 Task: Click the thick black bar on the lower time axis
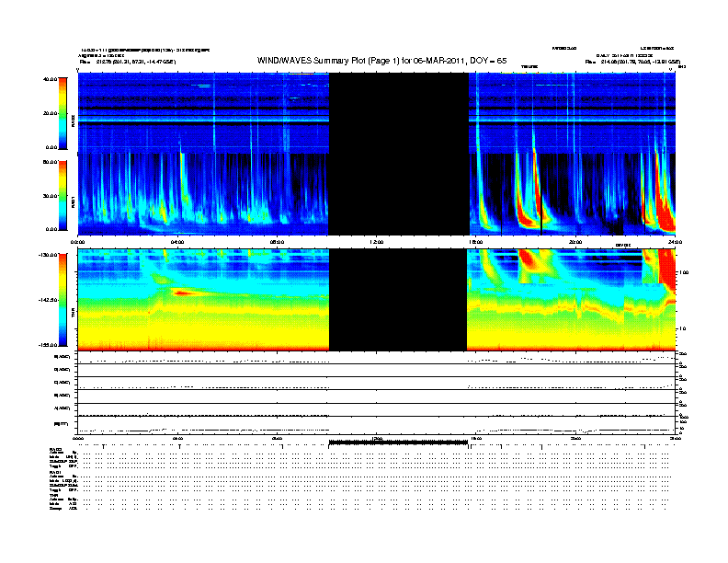tap(398, 442)
